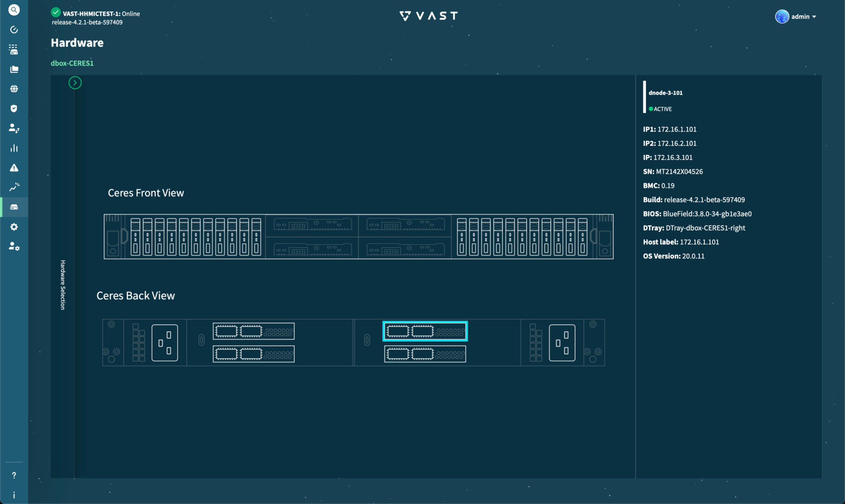Open the globe network sidebar icon
Screen dimensions: 845x504
[14, 89]
